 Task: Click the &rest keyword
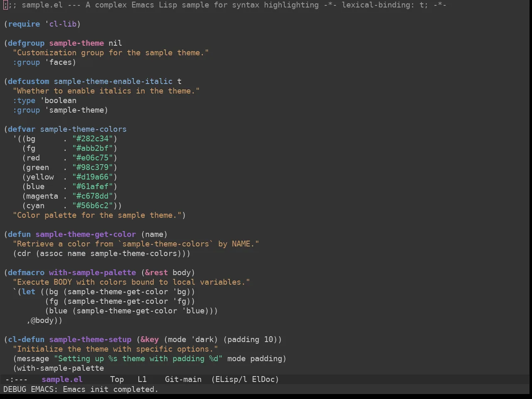point(157,273)
